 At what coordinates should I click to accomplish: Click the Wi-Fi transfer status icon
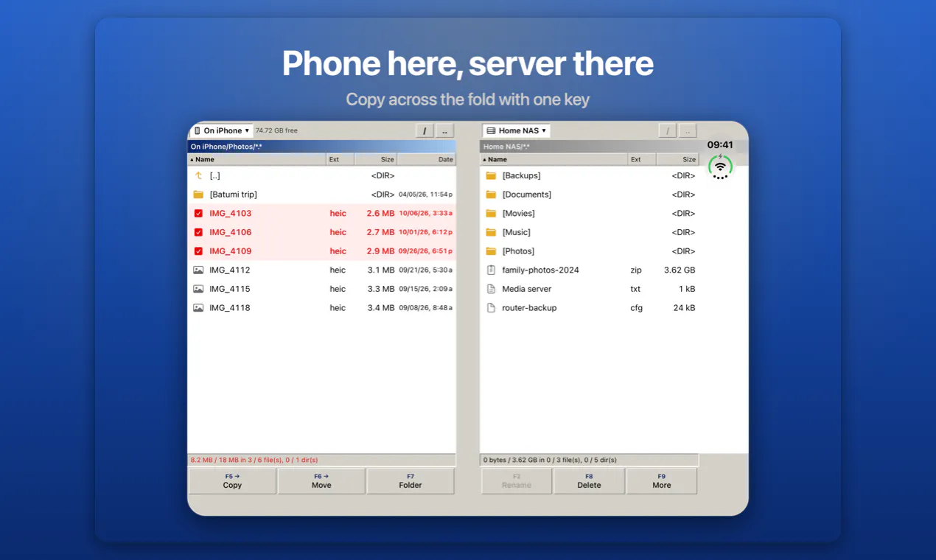pos(720,167)
